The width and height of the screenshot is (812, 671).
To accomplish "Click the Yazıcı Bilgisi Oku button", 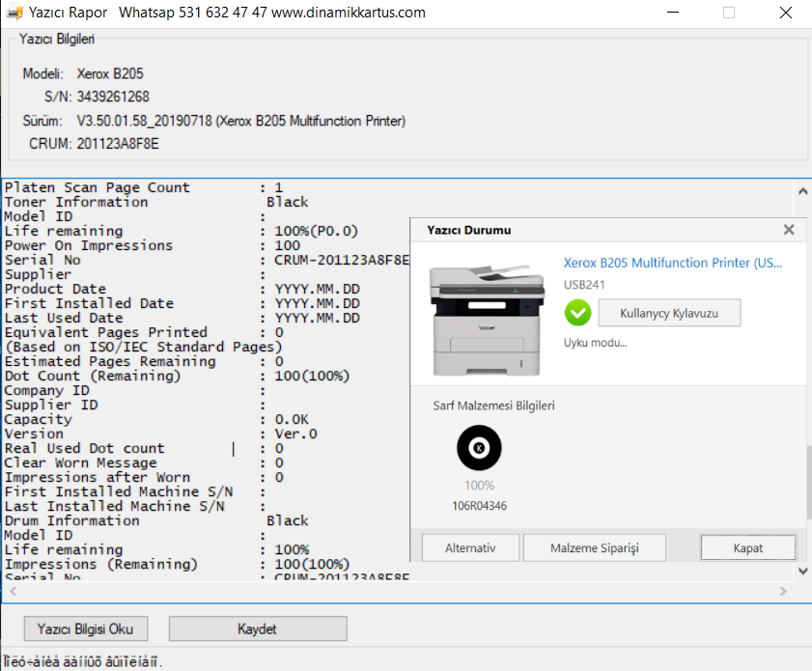I will (86, 629).
